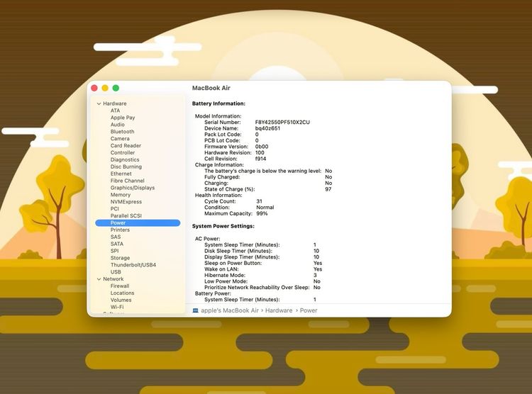
Task: Select Power in the sidebar
Action: coord(118,223)
